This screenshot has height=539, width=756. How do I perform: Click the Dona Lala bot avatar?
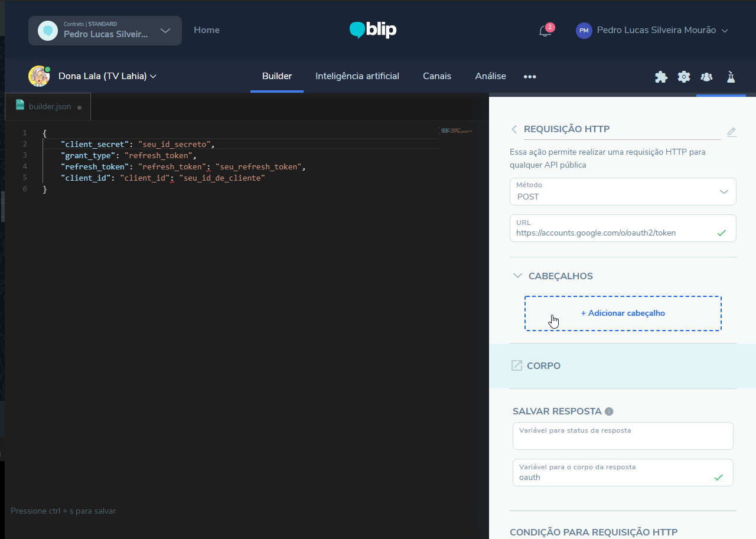pyautogui.click(x=39, y=76)
